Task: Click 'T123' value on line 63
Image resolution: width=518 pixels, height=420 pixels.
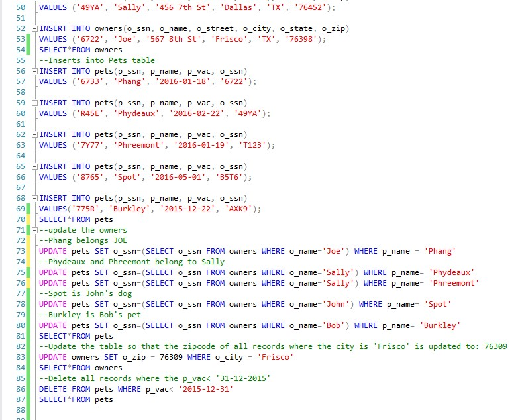Action: tap(252, 145)
